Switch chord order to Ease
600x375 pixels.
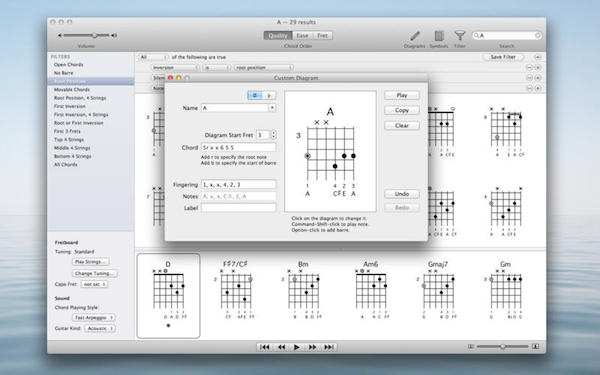click(302, 36)
